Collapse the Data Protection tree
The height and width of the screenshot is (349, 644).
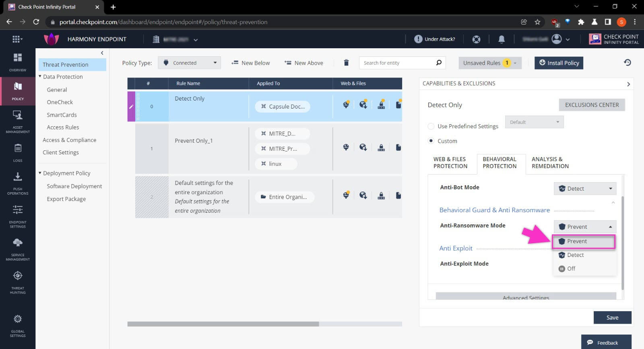[x=40, y=76]
